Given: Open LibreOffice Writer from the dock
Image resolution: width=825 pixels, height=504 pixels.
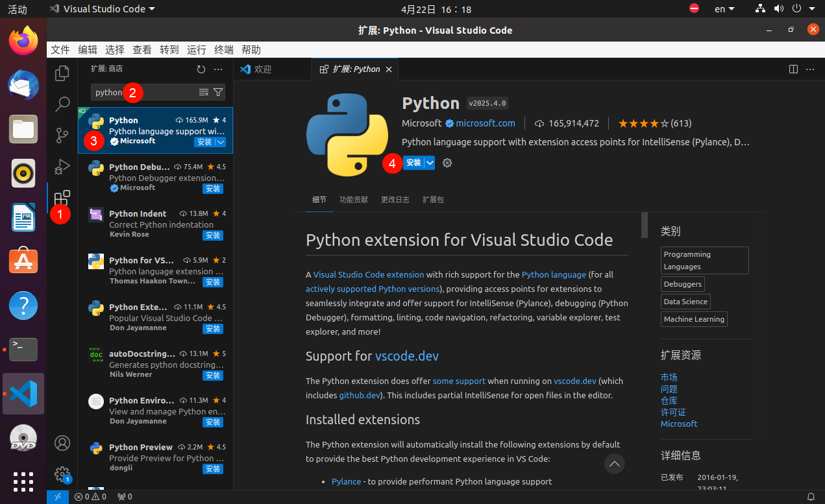Looking at the screenshot, I should click(x=23, y=217).
